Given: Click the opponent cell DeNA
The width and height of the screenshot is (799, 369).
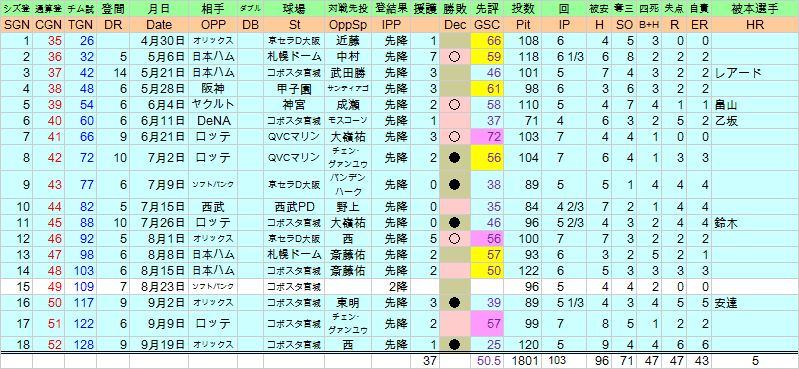Looking at the screenshot, I should coord(212,121).
